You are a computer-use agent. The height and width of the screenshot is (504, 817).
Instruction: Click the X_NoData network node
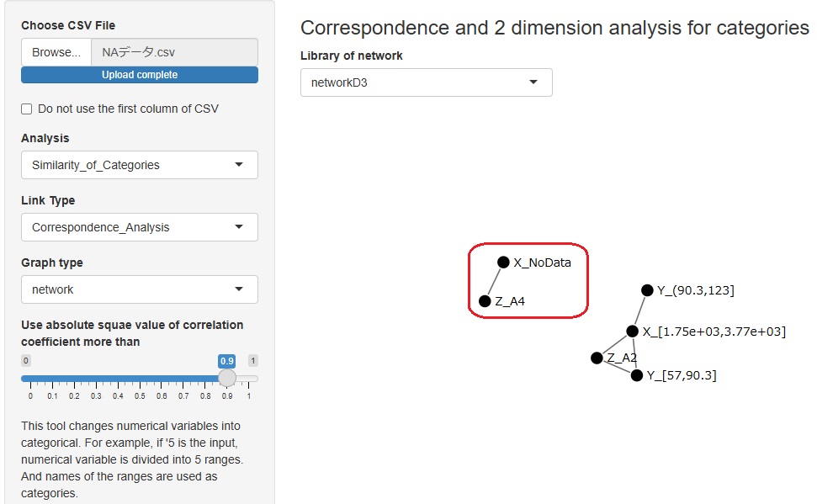point(503,263)
